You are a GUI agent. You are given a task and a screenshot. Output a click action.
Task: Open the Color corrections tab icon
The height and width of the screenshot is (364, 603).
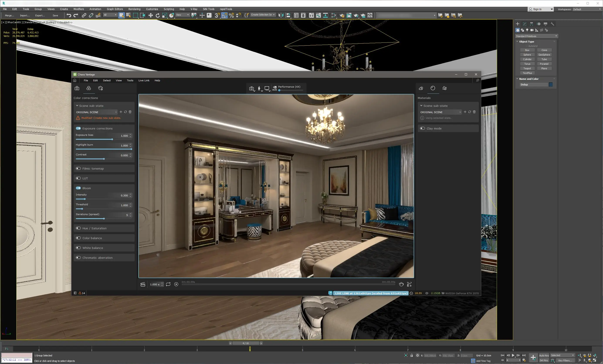pos(89,88)
